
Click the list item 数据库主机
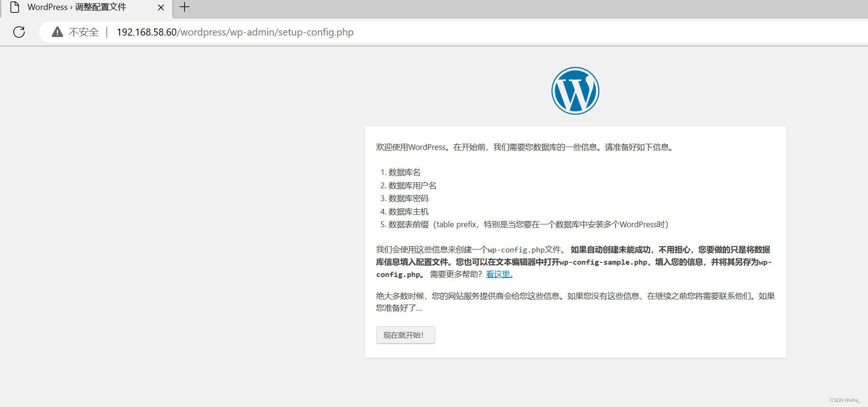point(409,212)
